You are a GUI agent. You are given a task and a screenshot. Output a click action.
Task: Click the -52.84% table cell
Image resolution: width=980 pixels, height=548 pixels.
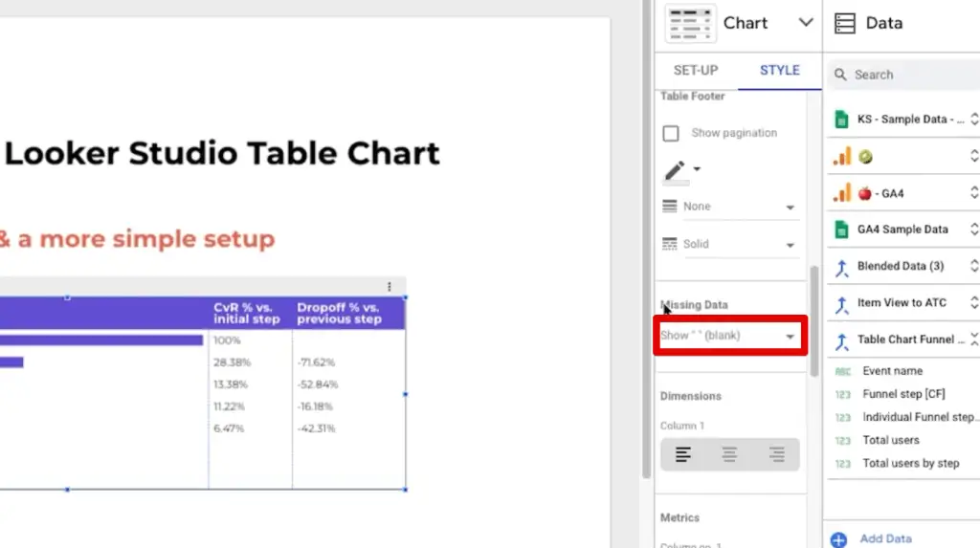[318, 384]
